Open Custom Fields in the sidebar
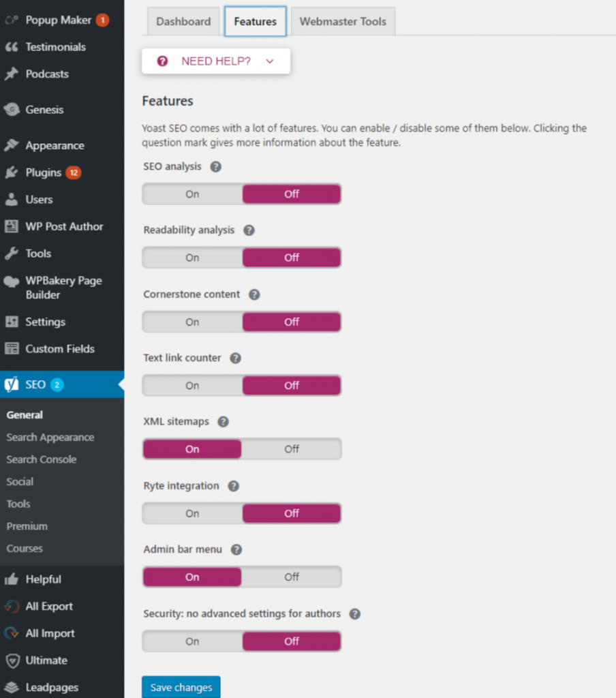The height and width of the screenshot is (698, 616). tap(60, 349)
